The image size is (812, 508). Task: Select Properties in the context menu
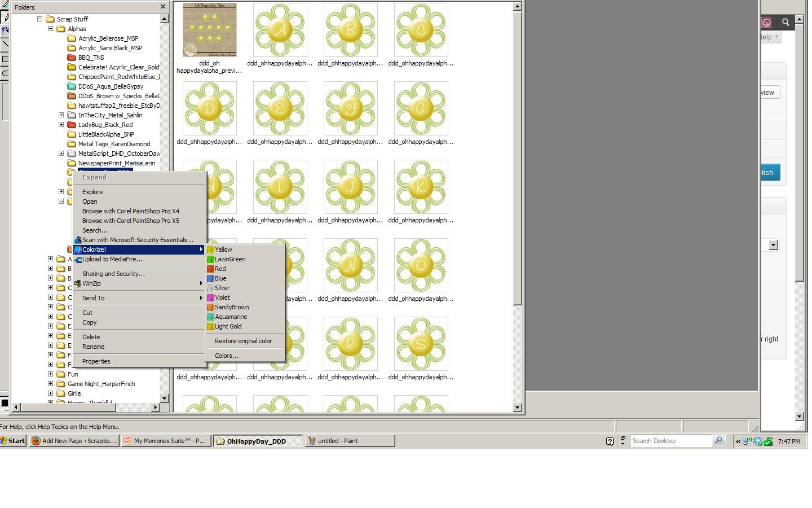[x=96, y=361]
